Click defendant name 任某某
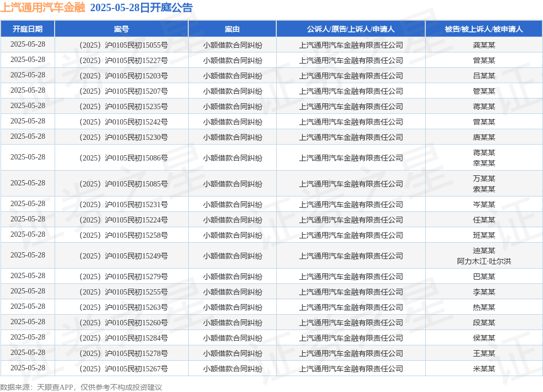Viewport: 543px width, 392px height. [484, 220]
